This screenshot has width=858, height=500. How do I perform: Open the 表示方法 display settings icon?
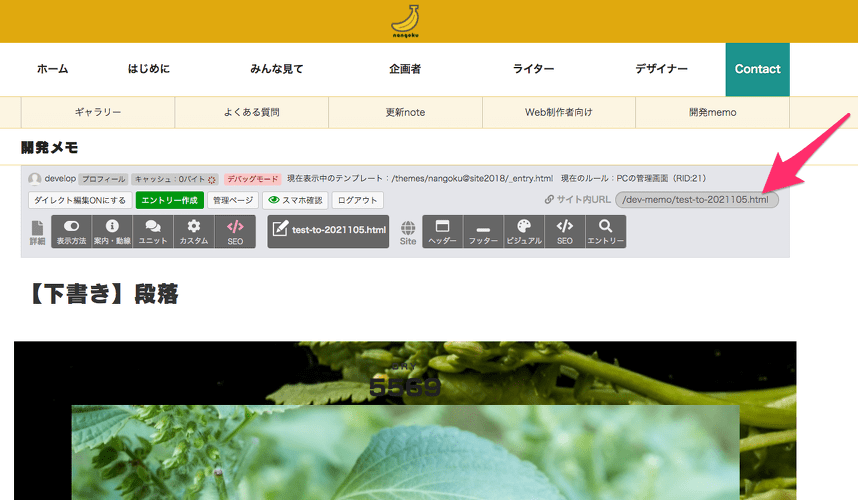71,231
